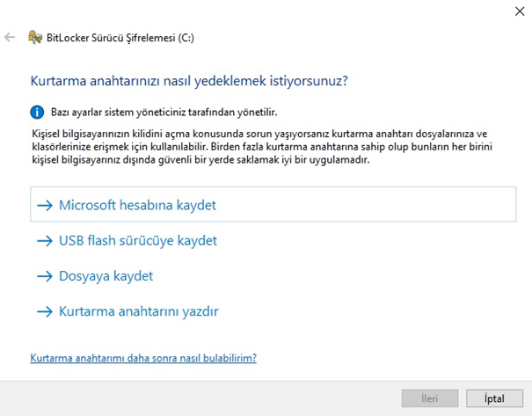This screenshot has width=532, height=416.
Task: Choose Dosyaya kaydet option
Action: pos(95,276)
